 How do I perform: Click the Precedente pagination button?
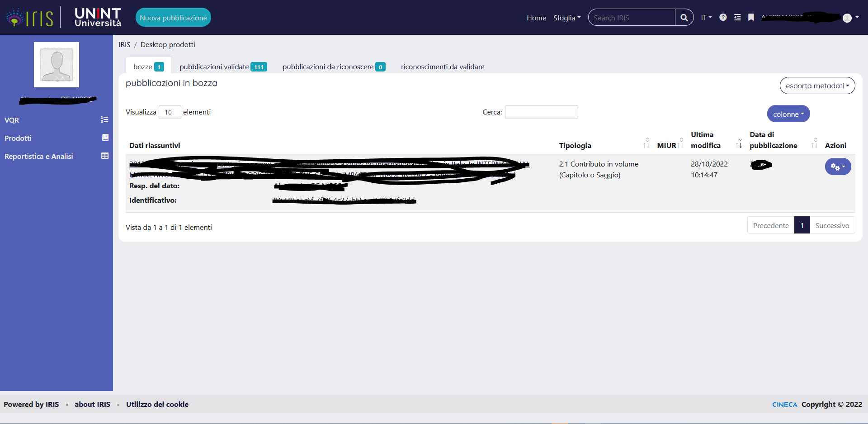click(771, 225)
